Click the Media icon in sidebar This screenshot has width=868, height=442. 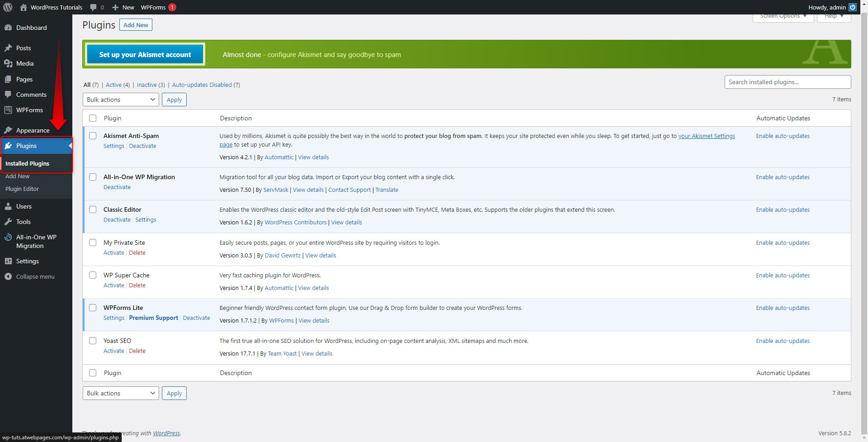coord(8,63)
